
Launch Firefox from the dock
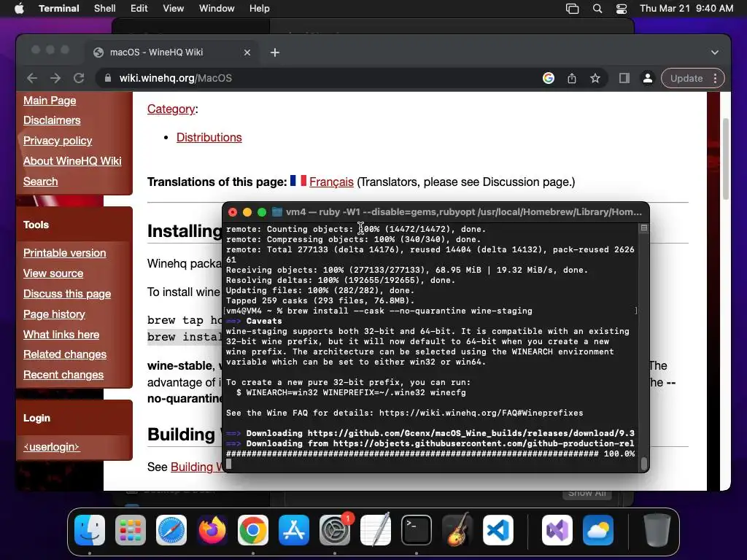click(212, 530)
